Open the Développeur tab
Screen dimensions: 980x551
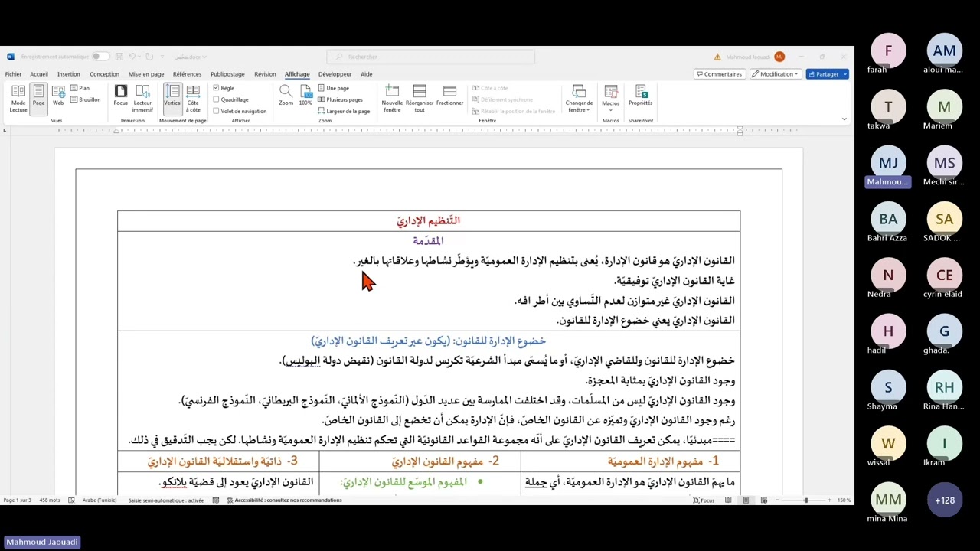(x=335, y=74)
